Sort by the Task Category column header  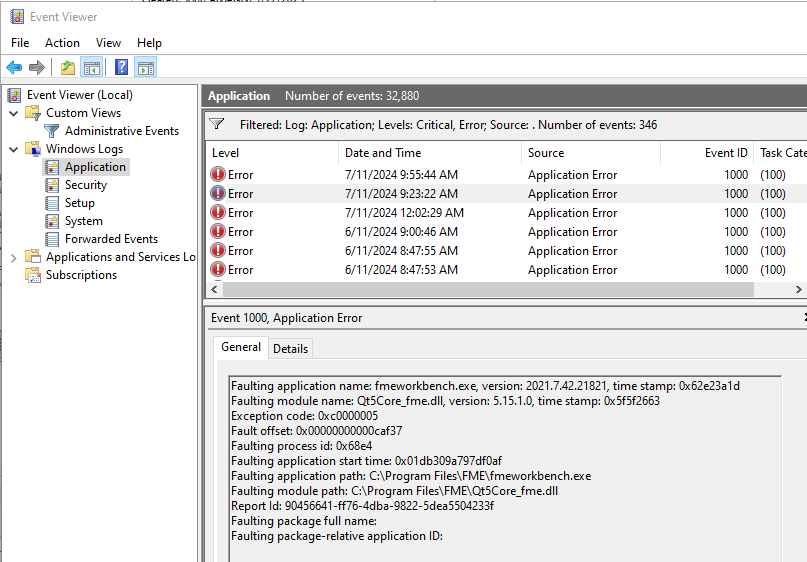tap(781, 153)
